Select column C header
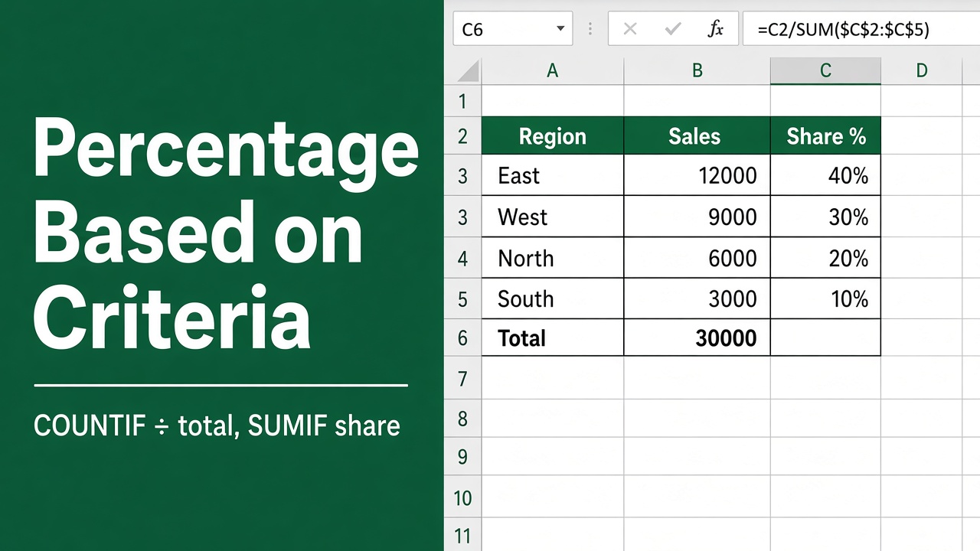 pos(825,71)
